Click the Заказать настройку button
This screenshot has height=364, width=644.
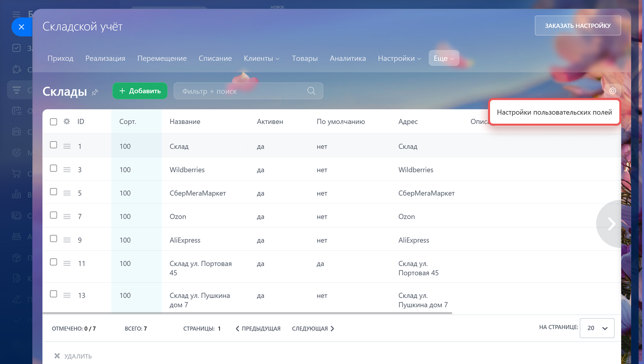tap(578, 25)
